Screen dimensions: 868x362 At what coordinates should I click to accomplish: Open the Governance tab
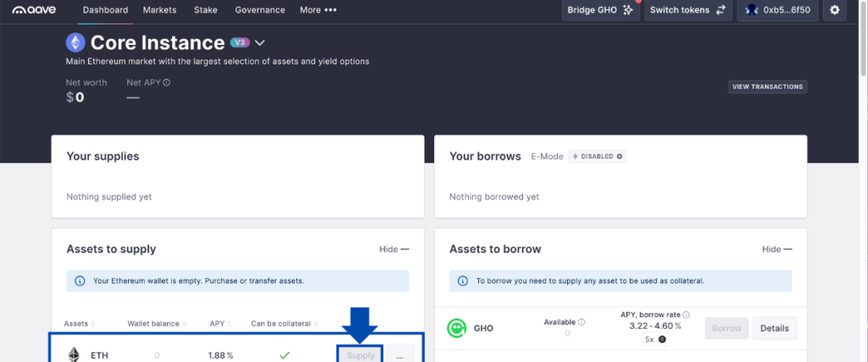click(259, 10)
